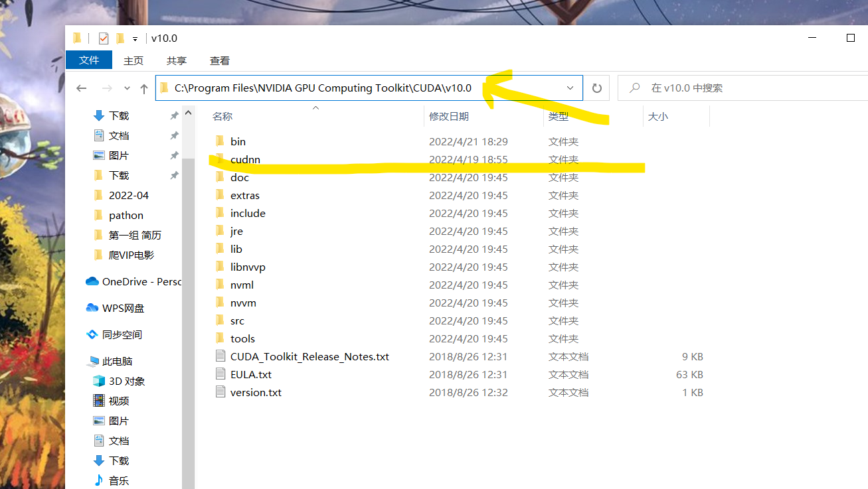Click 9 KB size of release notes
Viewport: 868px width, 489px height.
pyautogui.click(x=693, y=356)
